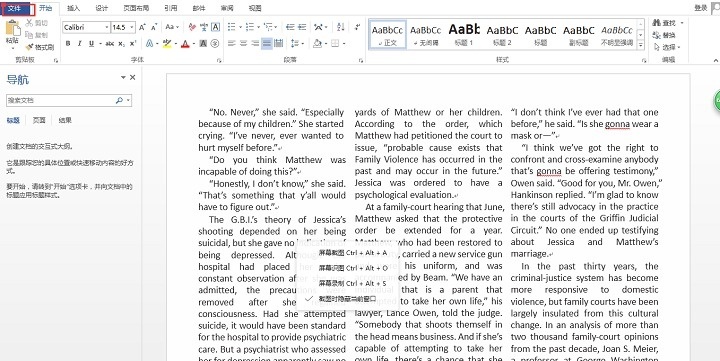The height and width of the screenshot is (361, 720).
Task: Click the line spacing icon
Action: [x=295, y=44]
